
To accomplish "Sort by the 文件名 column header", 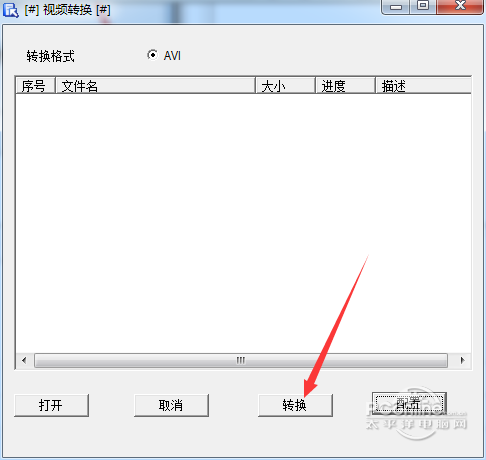I will point(155,86).
